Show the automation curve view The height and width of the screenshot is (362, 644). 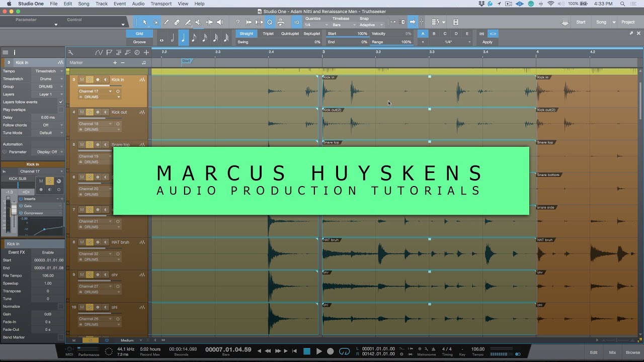[x=99, y=52]
